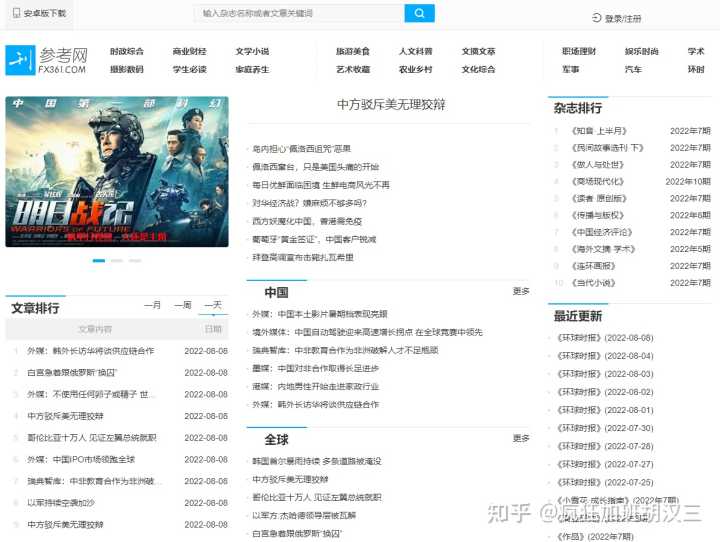Open magazine 《做人与处世》 in ranking
Viewport: 720px width, 542px height.
[597, 165]
